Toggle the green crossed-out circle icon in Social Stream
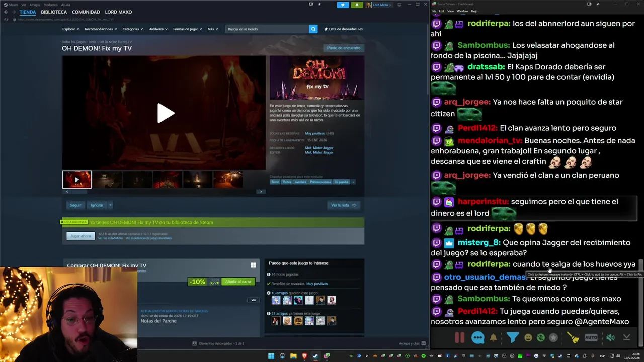This screenshot has height=362, width=644. tap(540, 338)
